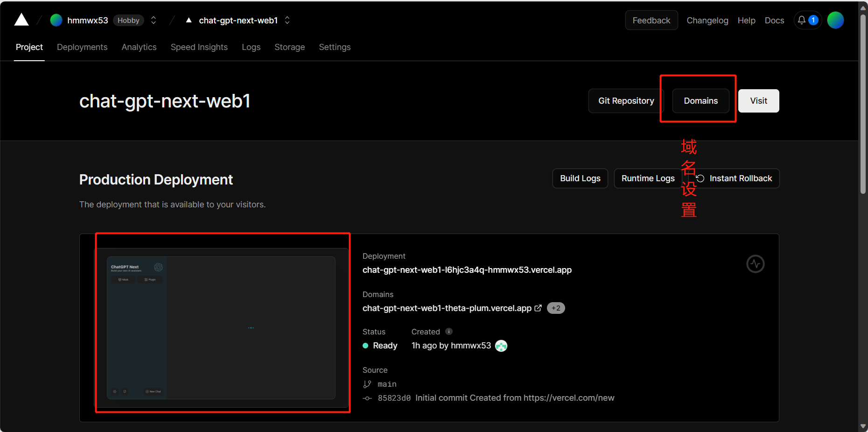Click the hmmwx53 creator avatar icon
The height and width of the screenshot is (432, 868).
(x=501, y=346)
